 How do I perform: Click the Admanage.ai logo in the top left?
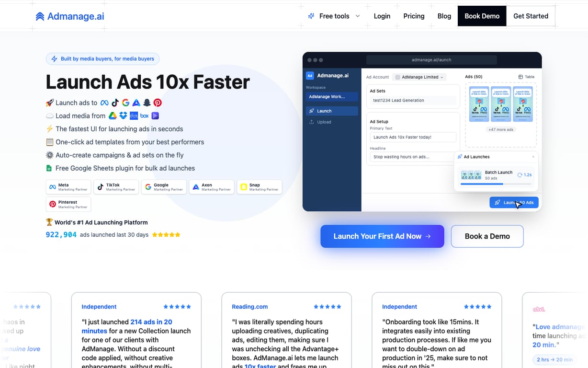pos(69,16)
